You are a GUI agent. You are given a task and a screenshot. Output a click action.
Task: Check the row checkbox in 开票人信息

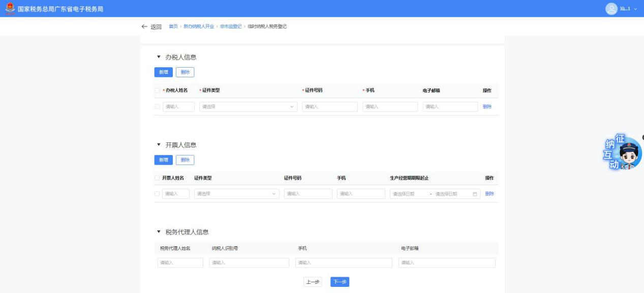[157, 194]
